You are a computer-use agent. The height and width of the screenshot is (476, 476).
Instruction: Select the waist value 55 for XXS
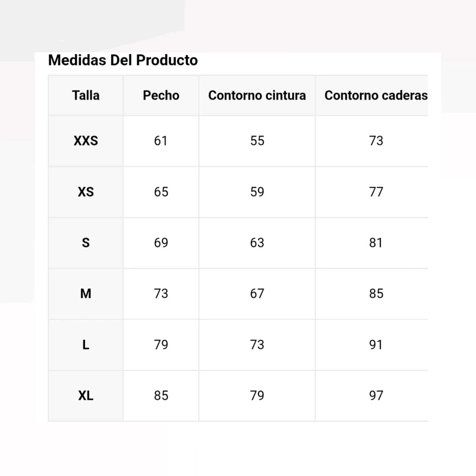click(257, 141)
